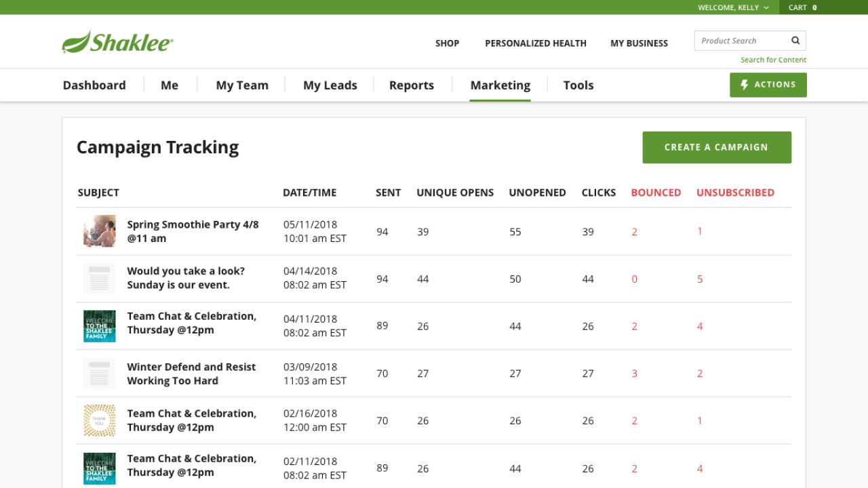Screen dimensions: 868x488
Task: Sort by the Unsubscribed column header
Action: (x=735, y=192)
